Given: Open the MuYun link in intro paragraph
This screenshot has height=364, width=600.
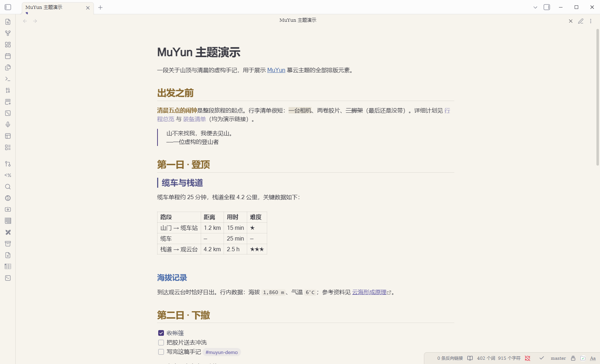Looking at the screenshot, I should click(276, 70).
